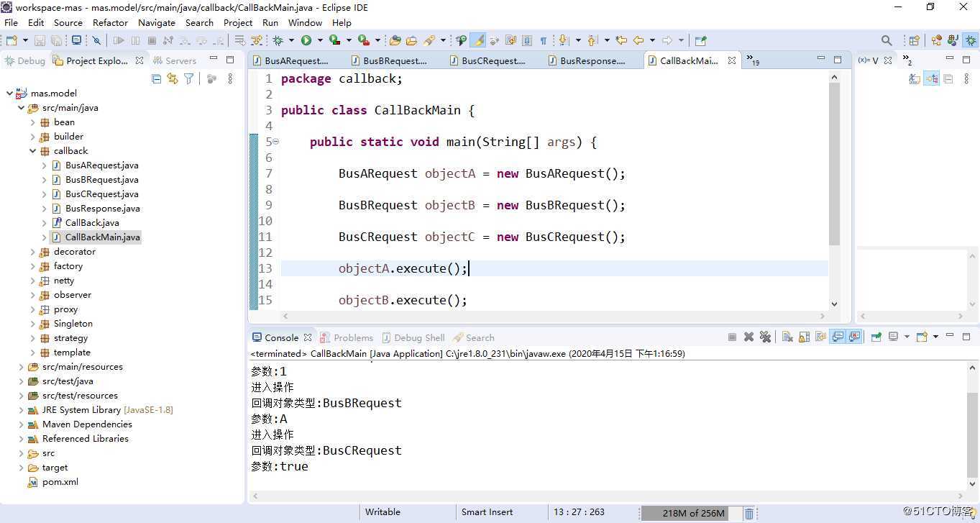
Task: Select BusCRequest.java in tree
Action: pyautogui.click(x=101, y=194)
